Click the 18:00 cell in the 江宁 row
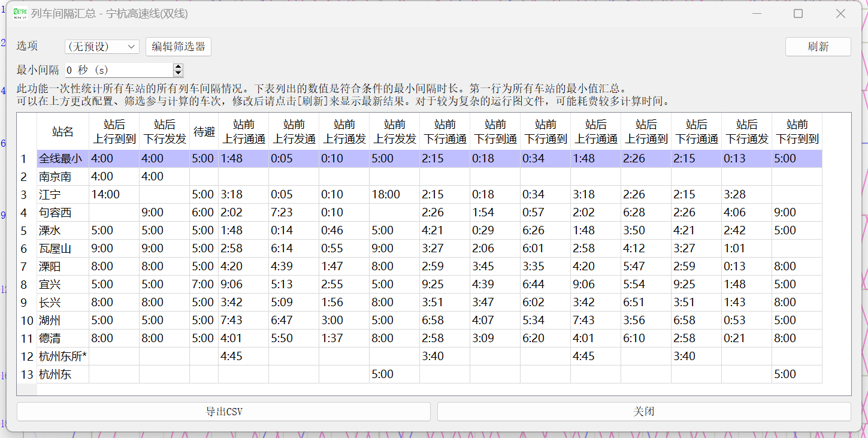 (395, 195)
